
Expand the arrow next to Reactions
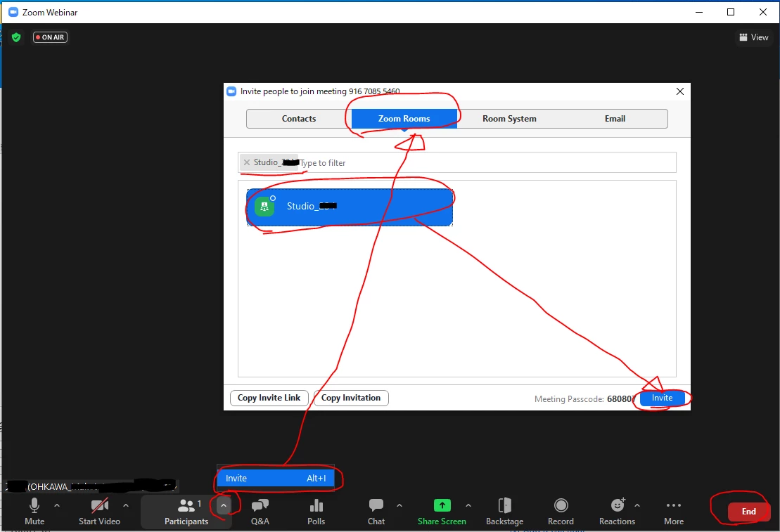(x=637, y=505)
